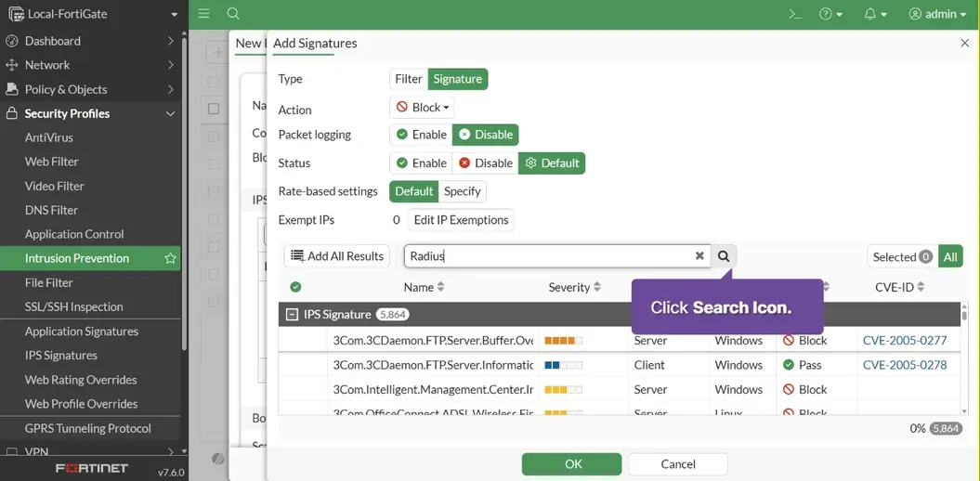Click severity bar of 3Com.3CDaemon.FTP.Server.Informatic row
The width and height of the screenshot is (980, 481).
coord(563,366)
